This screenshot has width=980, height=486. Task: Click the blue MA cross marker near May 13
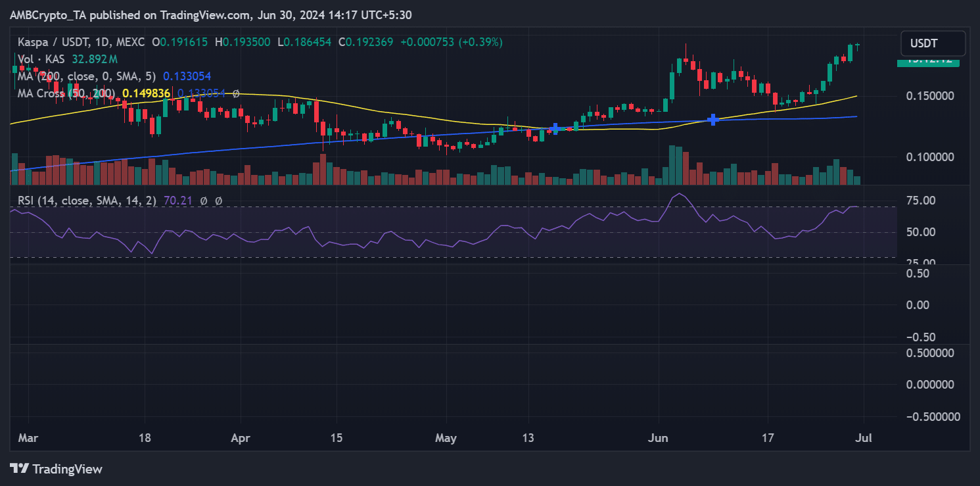coord(555,129)
